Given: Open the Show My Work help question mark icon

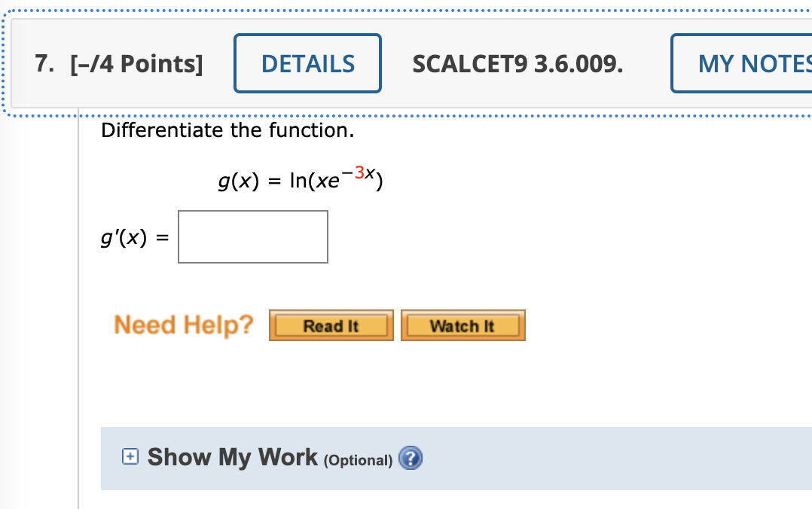Looking at the screenshot, I should 411,459.
